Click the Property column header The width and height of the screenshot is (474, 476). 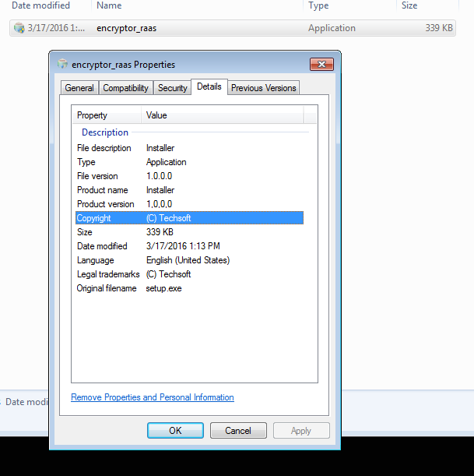(107, 115)
